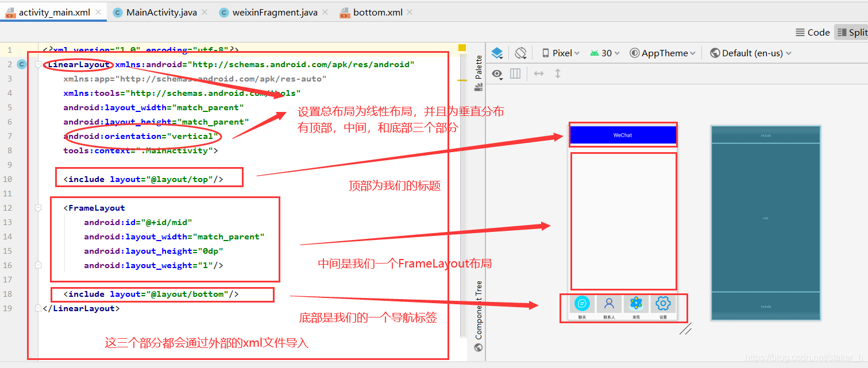
Task: Click line number 17 in the gutter
Action: click(x=7, y=280)
